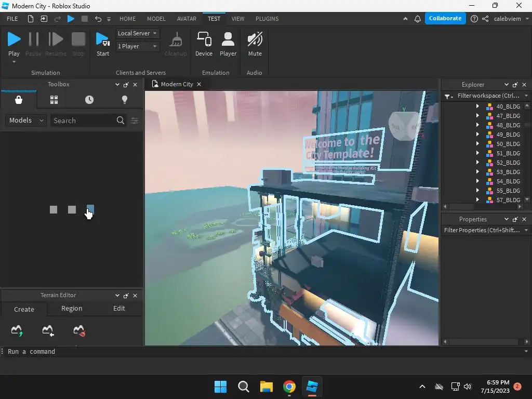This screenshot has width=532, height=399.
Task: Click the quick access Play icon
Action: (71, 19)
